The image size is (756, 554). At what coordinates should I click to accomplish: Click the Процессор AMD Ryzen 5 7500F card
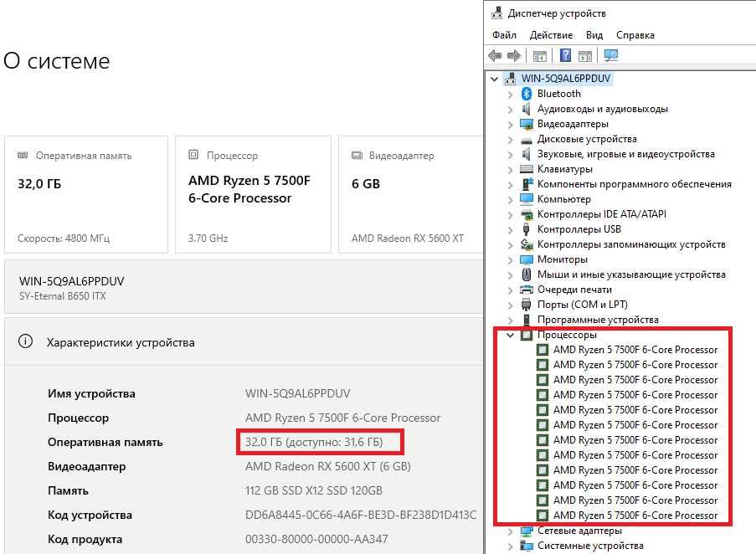click(x=253, y=194)
